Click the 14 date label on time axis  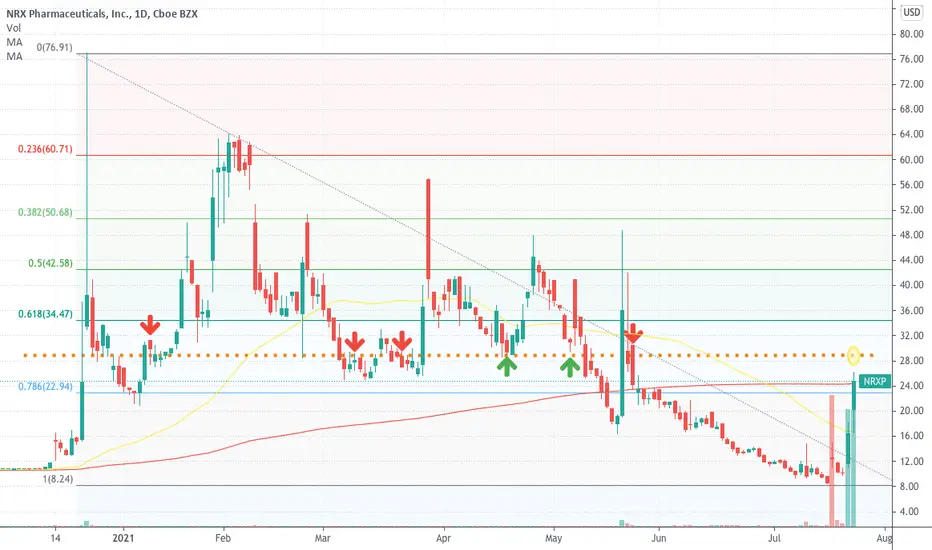[55, 538]
